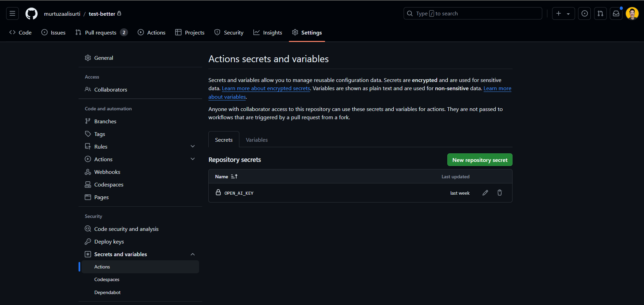
Task: Open Learn more about variables link
Action: 498,88
